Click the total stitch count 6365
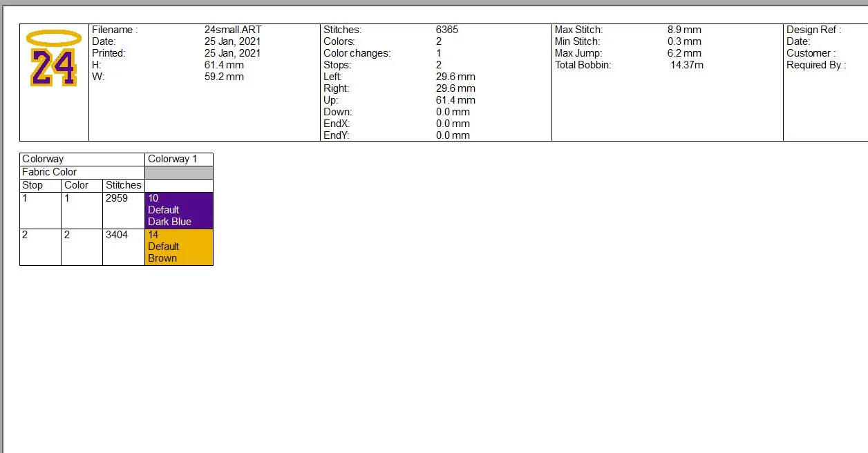 pyautogui.click(x=447, y=30)
